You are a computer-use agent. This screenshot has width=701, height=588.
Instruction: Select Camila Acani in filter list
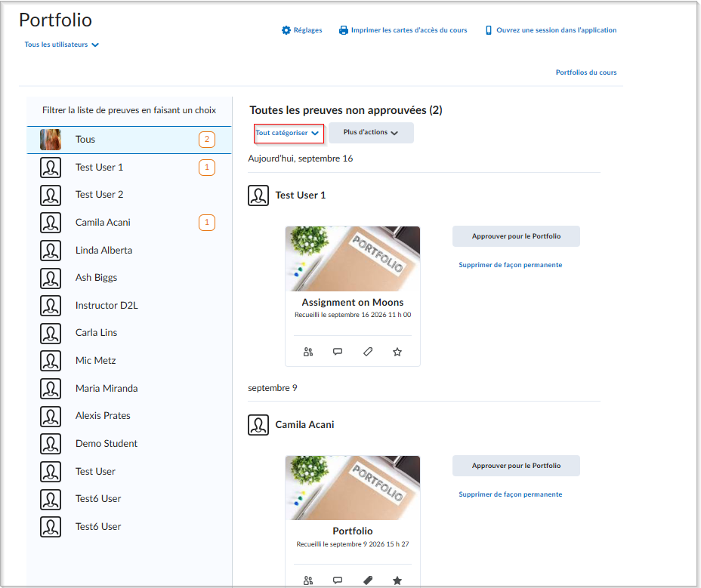[128, 223]
